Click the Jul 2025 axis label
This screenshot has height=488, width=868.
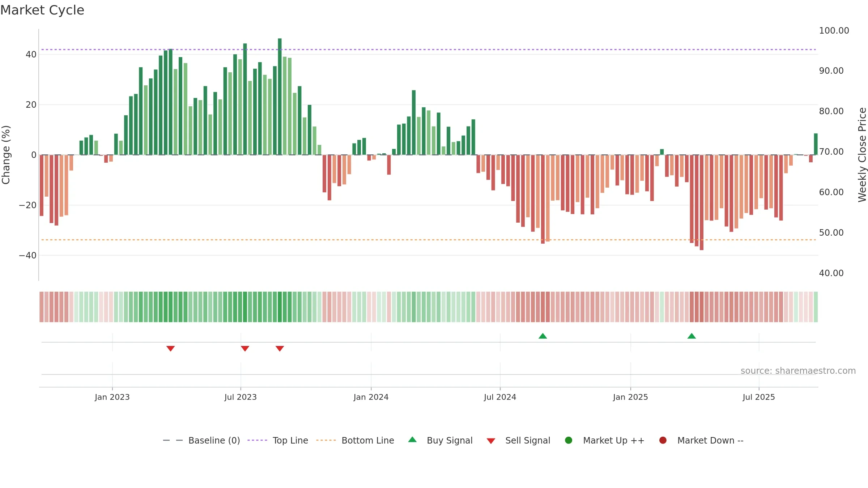point(759,397)
